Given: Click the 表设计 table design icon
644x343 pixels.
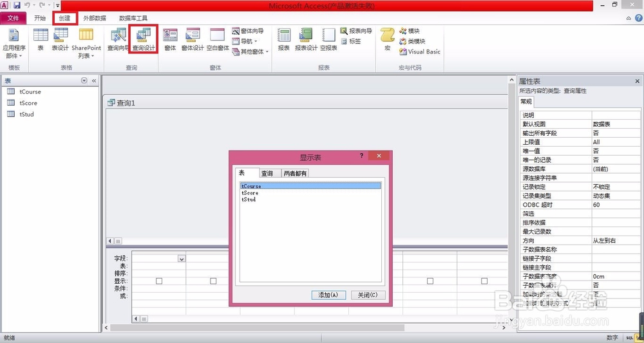Looking at the screenshot, I should coord(61,40).
